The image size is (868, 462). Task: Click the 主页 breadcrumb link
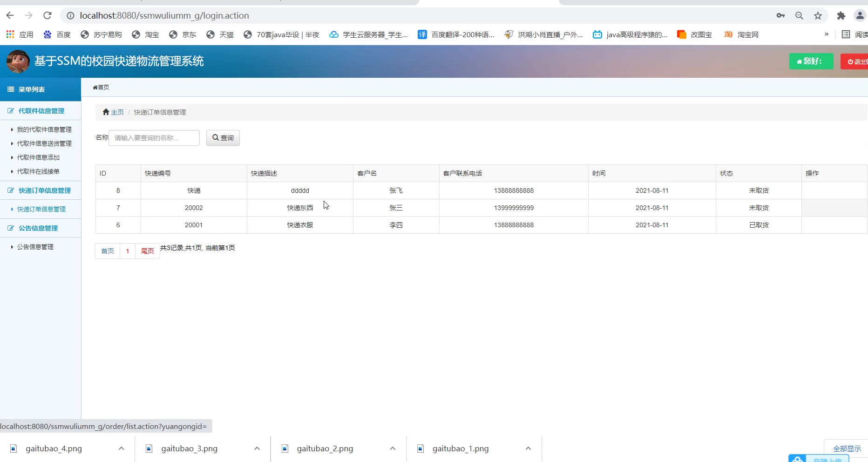pos(117,112)
